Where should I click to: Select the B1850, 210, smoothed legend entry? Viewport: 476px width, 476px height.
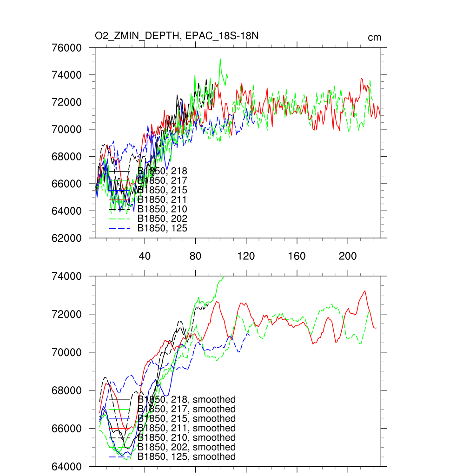coord(186,437)
